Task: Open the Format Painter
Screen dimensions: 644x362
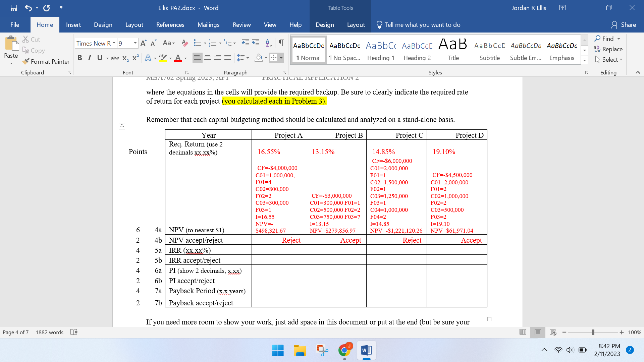Action: (x=46, y=61)
